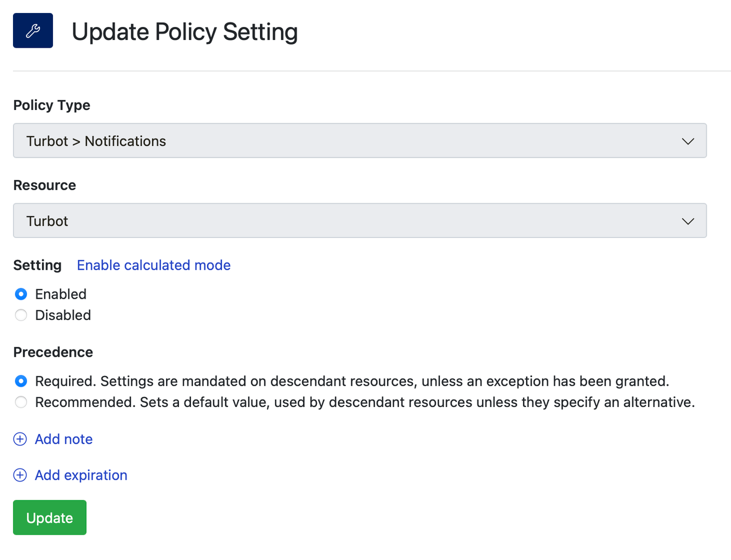731x560 pixels.
Task: Select the Required precedence radio button
Action: click(x=21, y=381)
